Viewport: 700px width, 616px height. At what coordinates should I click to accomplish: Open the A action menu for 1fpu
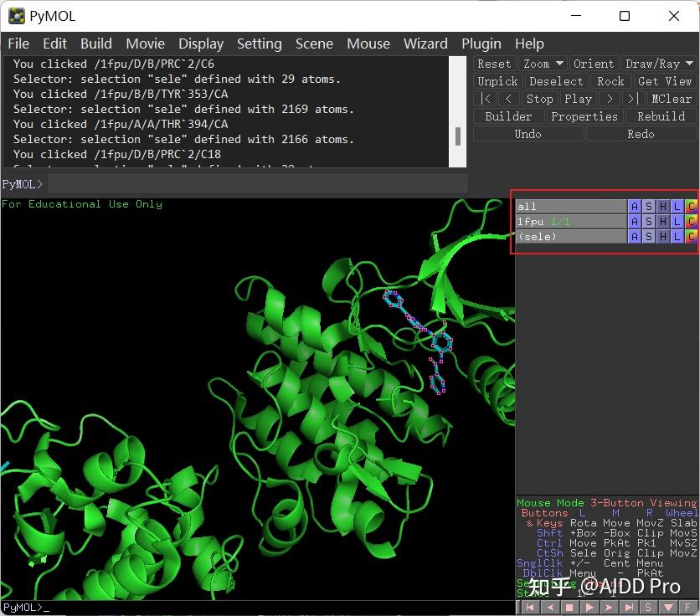tap(635, 222)
